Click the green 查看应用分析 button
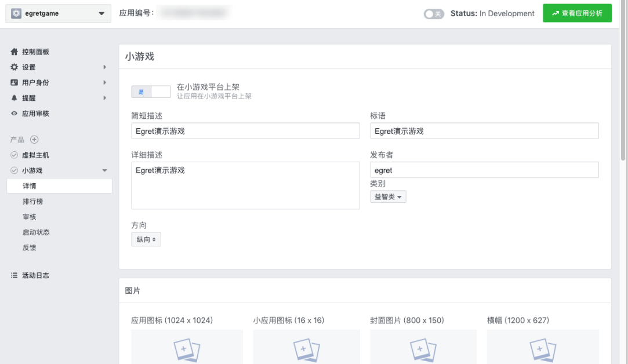 click(x=577, y=13)
